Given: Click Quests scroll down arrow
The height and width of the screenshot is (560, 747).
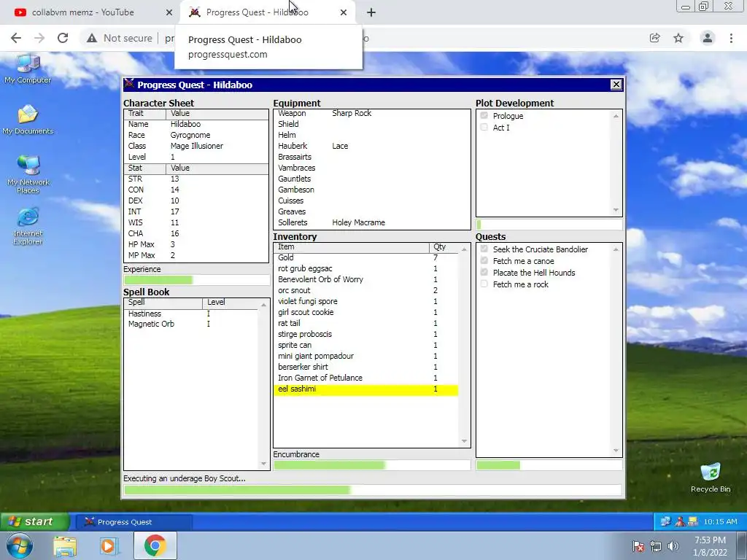Looking at the screenshot, I should pyautogui.click(x=616, y=451).
